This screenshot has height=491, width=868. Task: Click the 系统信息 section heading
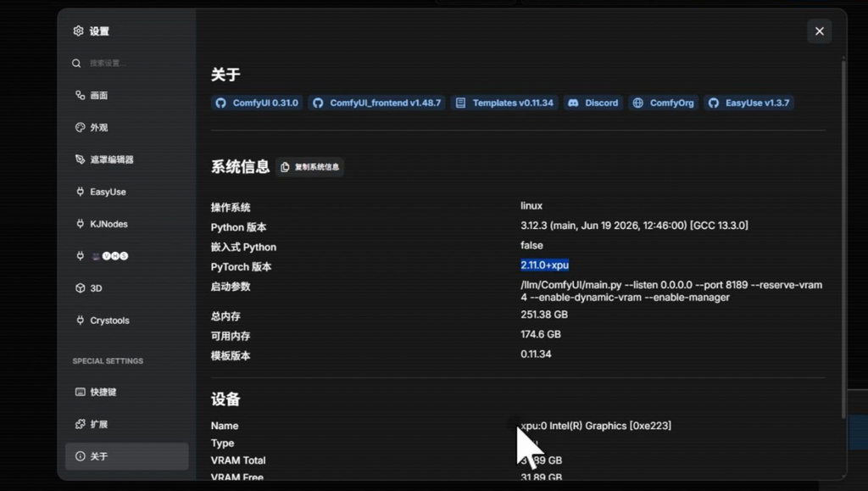pyautogui.click(x=240, y=166)
